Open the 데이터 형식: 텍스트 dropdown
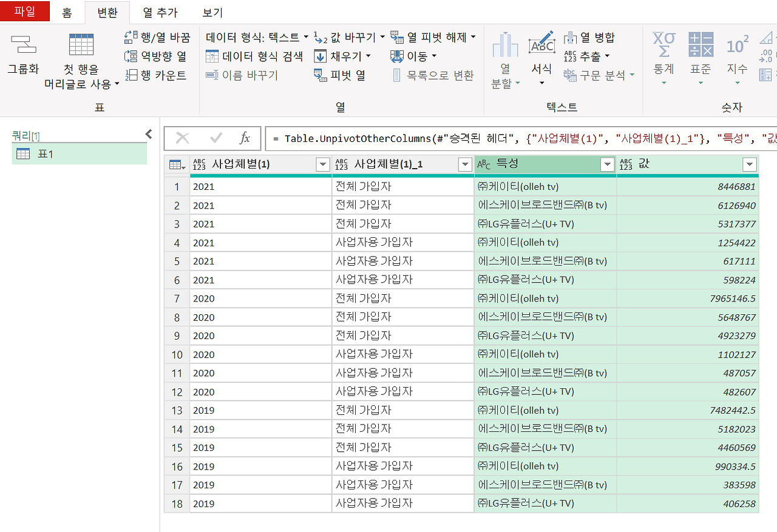The image size is (777, 532). (257, 38)
